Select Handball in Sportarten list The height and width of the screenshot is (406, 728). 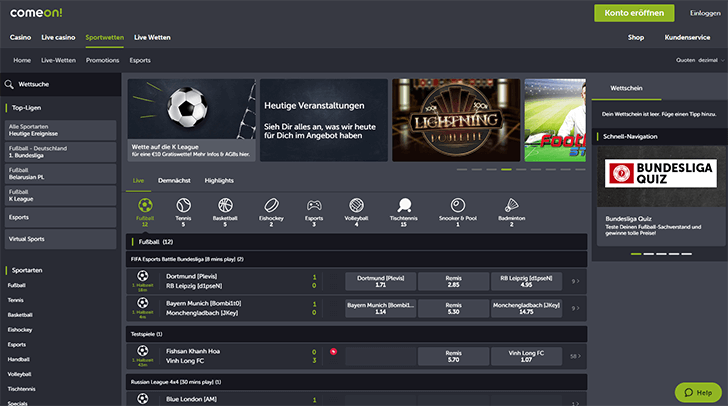pyautogui.click(x=19, y=359)
